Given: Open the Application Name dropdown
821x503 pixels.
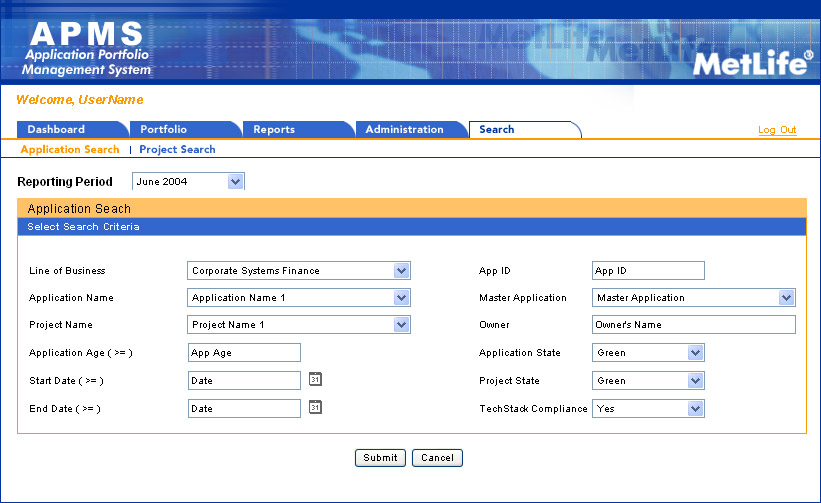Looking at the screenshot, I should (x=298, y=298).
